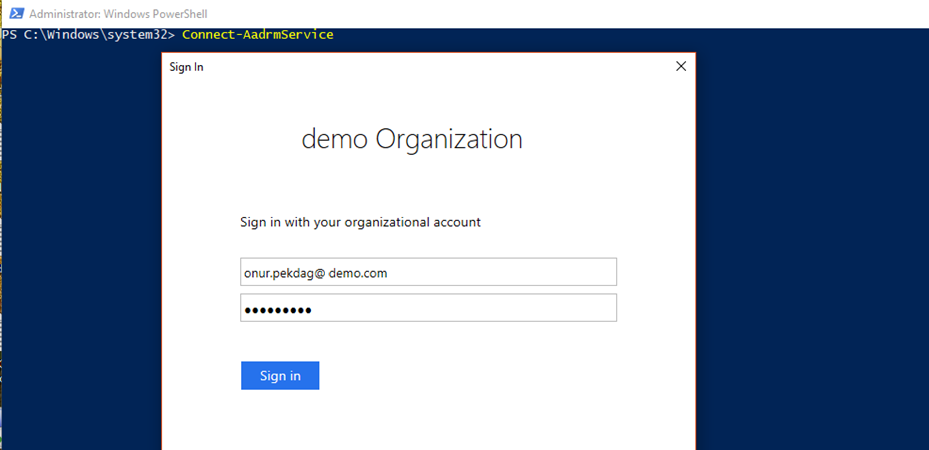Click 'Sign in with your organizational account' text
The height and width of the screenshot is (450, 929).
point(360,223)
